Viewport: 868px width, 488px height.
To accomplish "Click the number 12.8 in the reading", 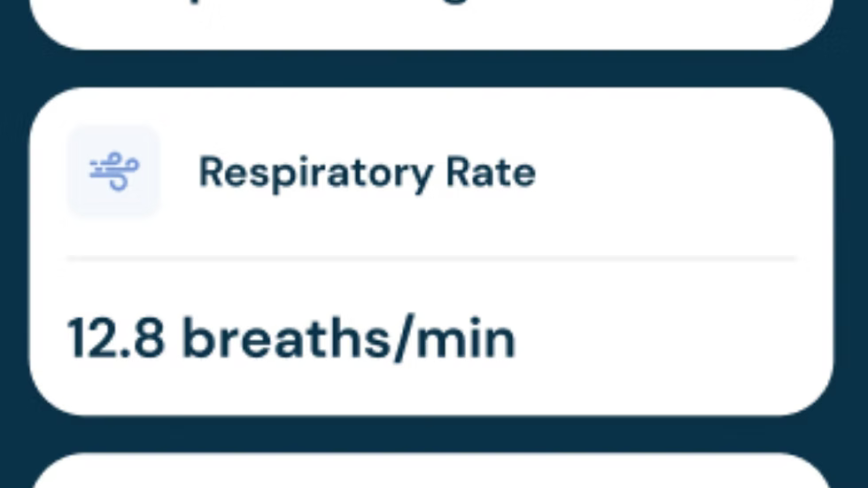I will 116,339.
